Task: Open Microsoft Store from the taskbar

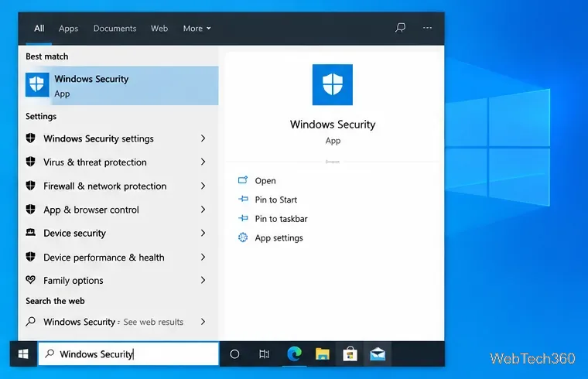Action: tap(350, 354)
